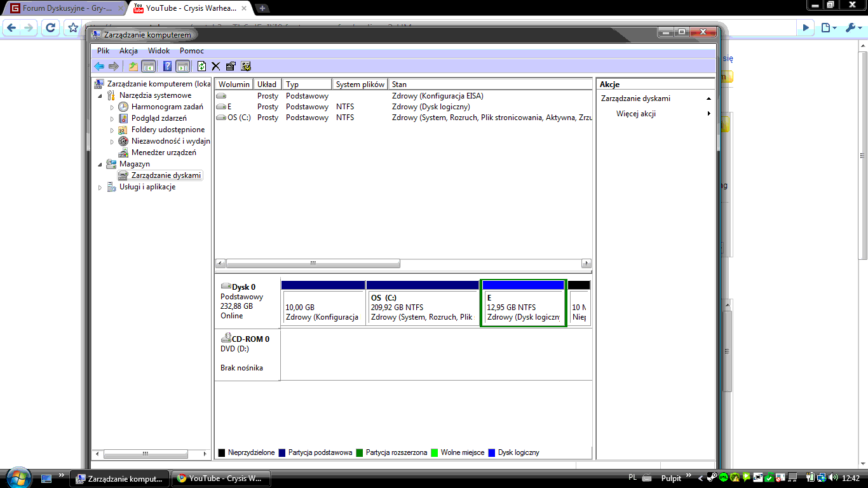This screenshot has height=488, width=868.
Task: Open the Więcej akcji submenu
Action: click(636, 114)
